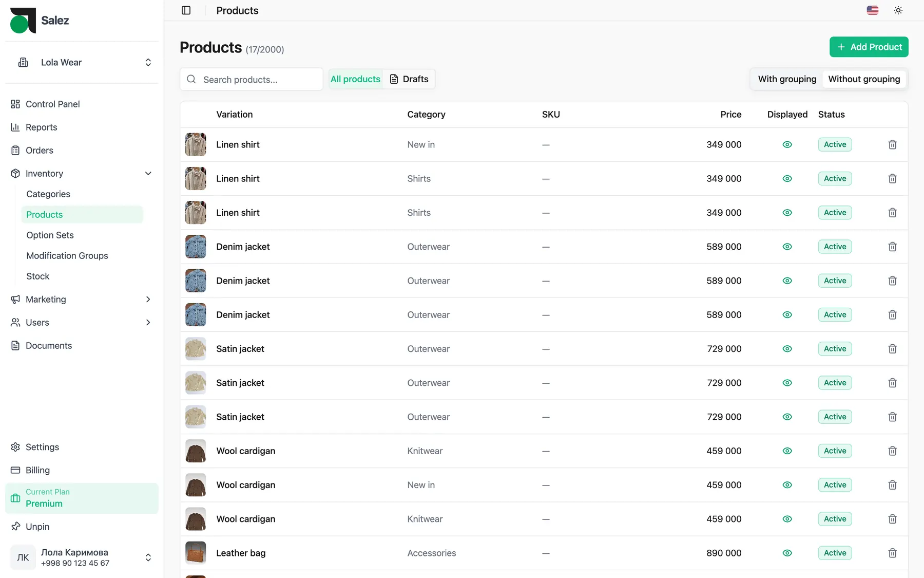Open Control Panel from sidebar
924x578 pixels.
[82, 104]
